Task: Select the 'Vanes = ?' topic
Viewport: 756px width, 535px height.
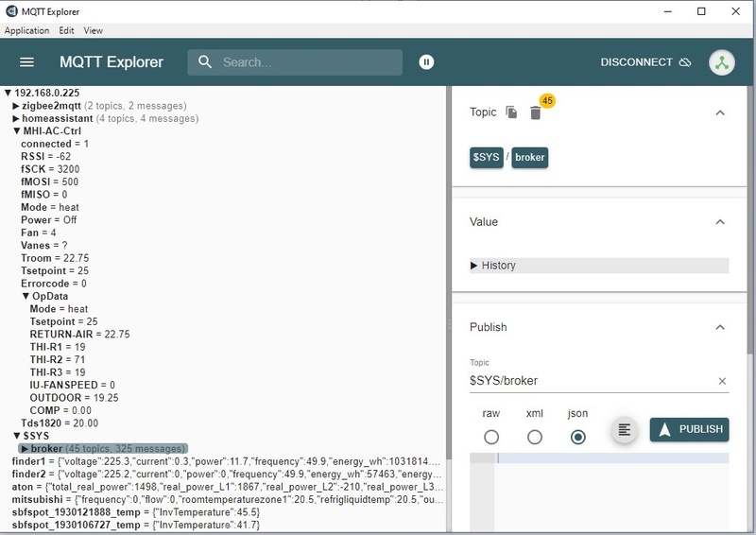Action: [43, 245]
